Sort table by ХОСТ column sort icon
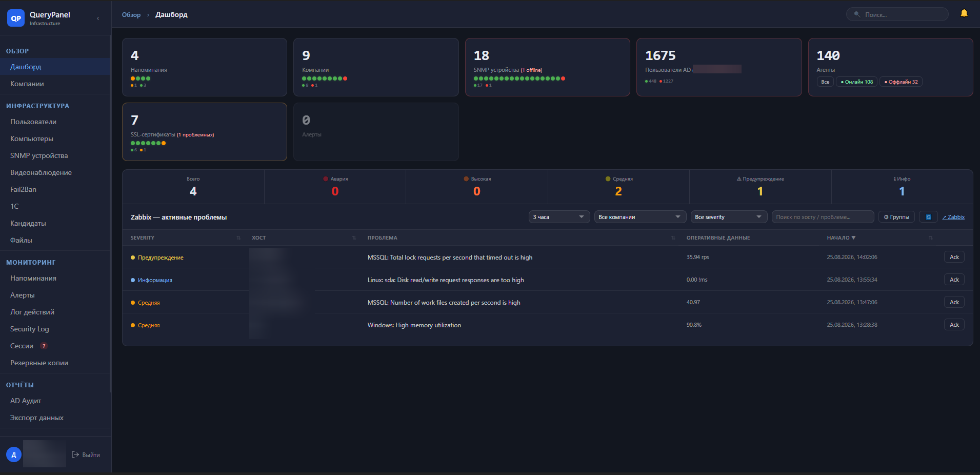Image resolution: width=980 pixels, height=475 pixels. pos(354,238)
